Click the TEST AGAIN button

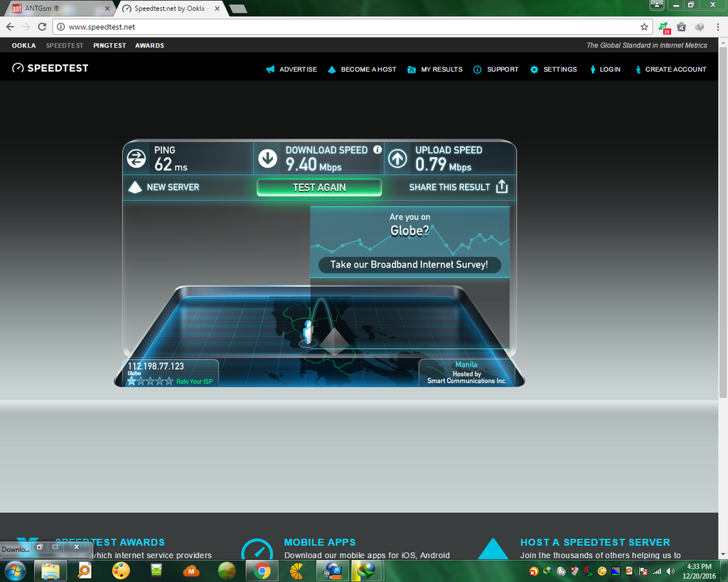[x=319, y=188]
